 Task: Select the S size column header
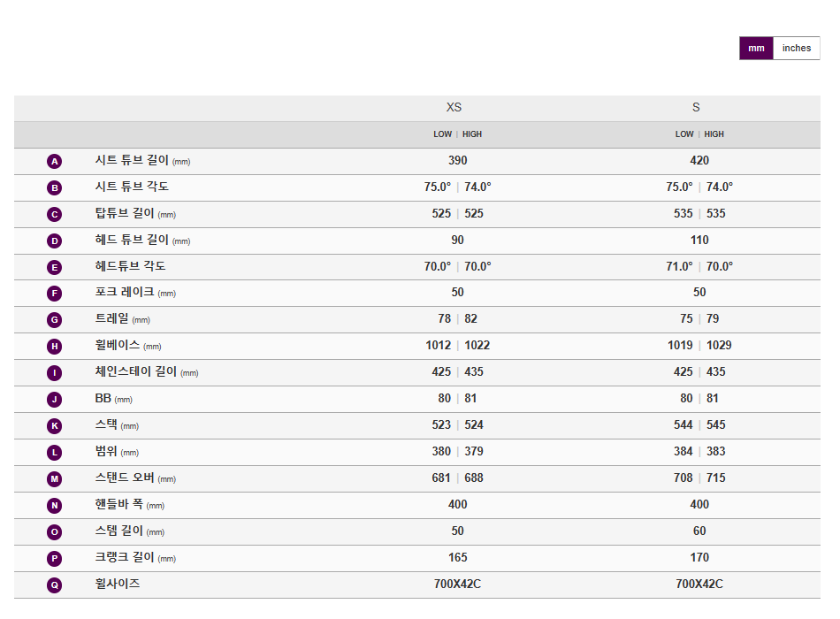(696, 108)
